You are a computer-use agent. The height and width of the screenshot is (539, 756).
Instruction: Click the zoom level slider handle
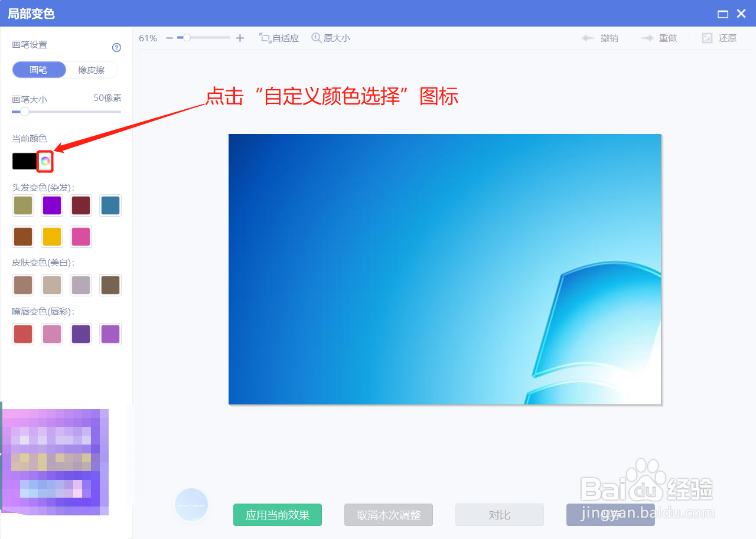pos(187,37)
